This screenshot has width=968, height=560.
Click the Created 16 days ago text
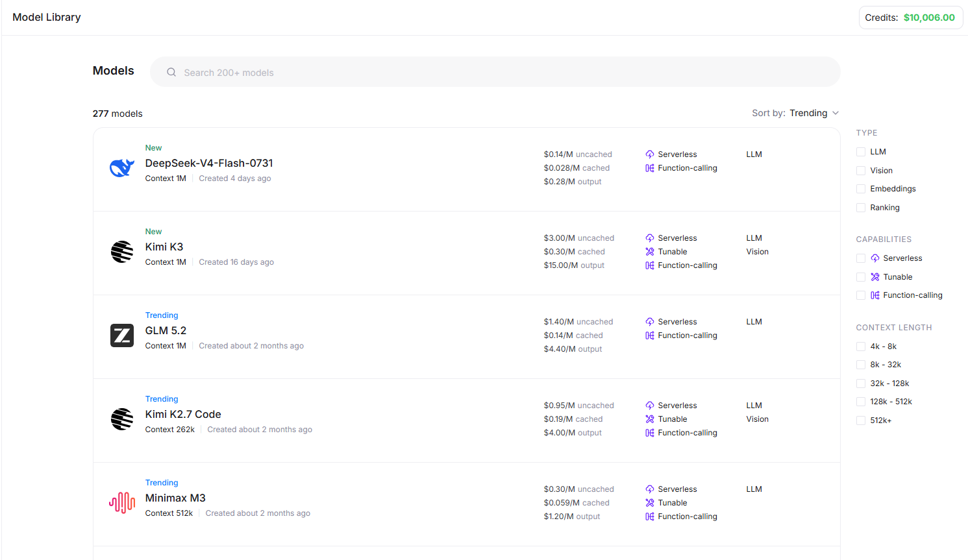coord(236,262)
